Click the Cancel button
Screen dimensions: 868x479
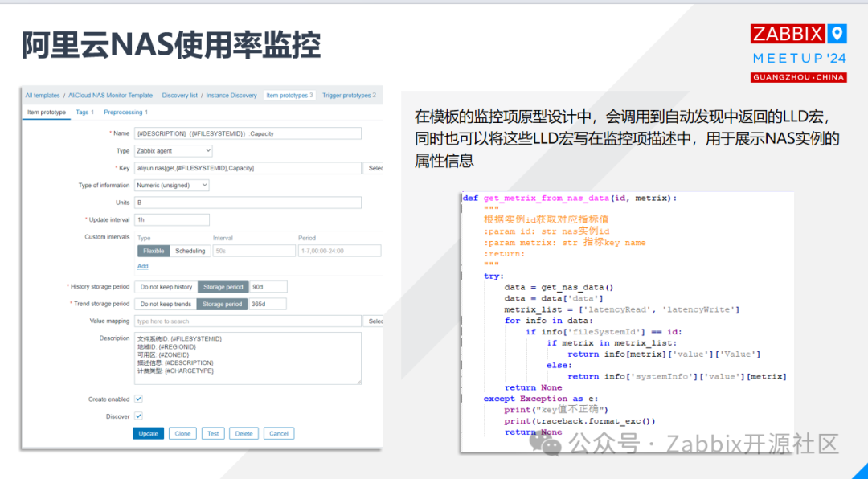click(279, 434)
